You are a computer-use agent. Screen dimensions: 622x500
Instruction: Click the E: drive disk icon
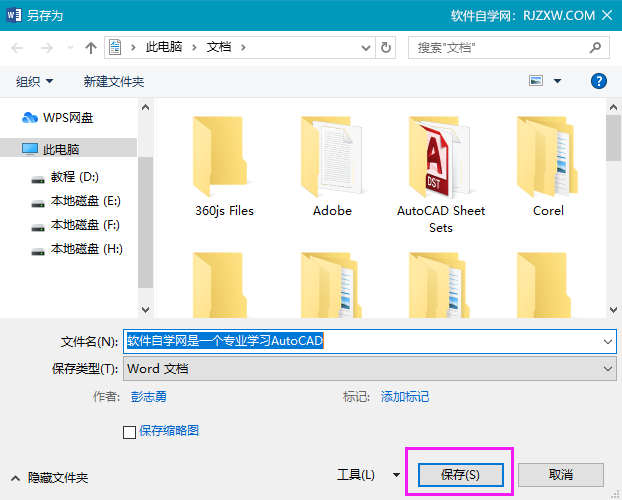[x=38, y=204]
